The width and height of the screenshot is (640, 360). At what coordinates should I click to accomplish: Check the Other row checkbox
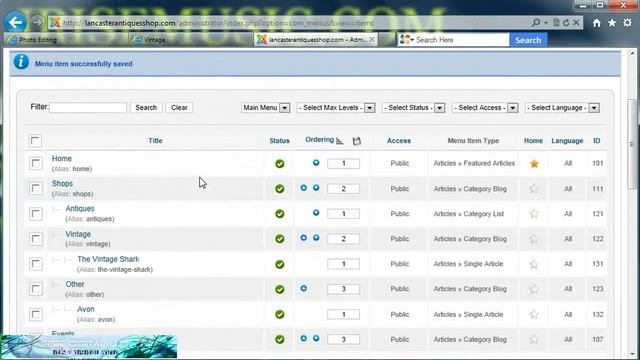click(36, 289)
